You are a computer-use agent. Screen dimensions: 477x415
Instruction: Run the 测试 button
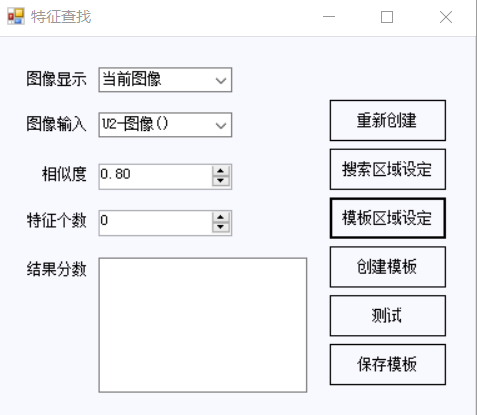pos(388,316)
